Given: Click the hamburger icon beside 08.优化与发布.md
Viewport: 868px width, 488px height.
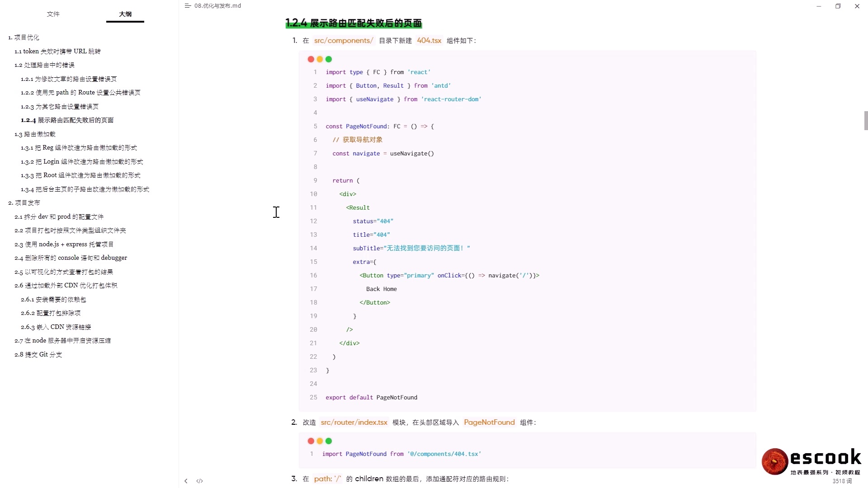Looking at the screenshot, I should (x=188, y=6).
